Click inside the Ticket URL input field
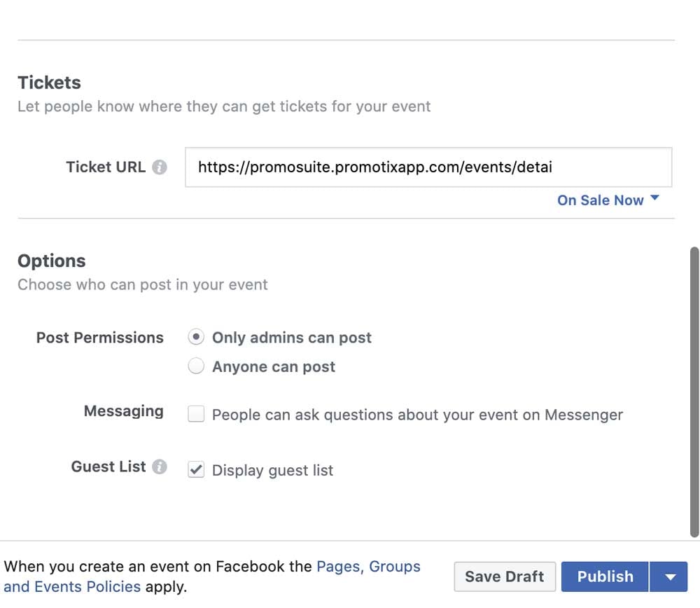 click(428, 167)
